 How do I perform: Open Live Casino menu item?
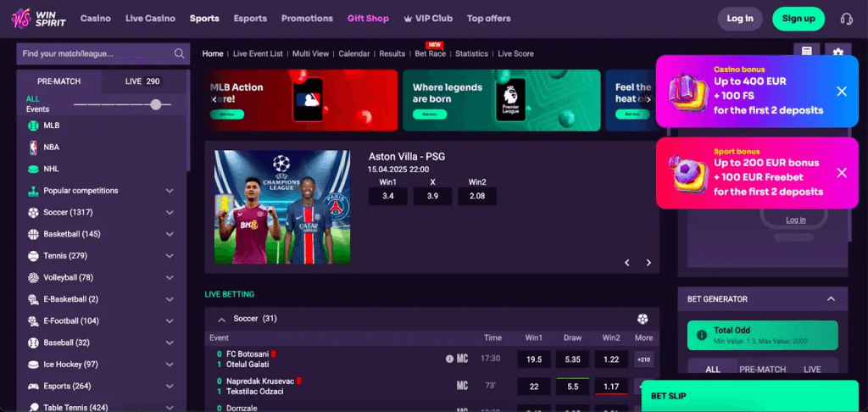tap(150, 19)
